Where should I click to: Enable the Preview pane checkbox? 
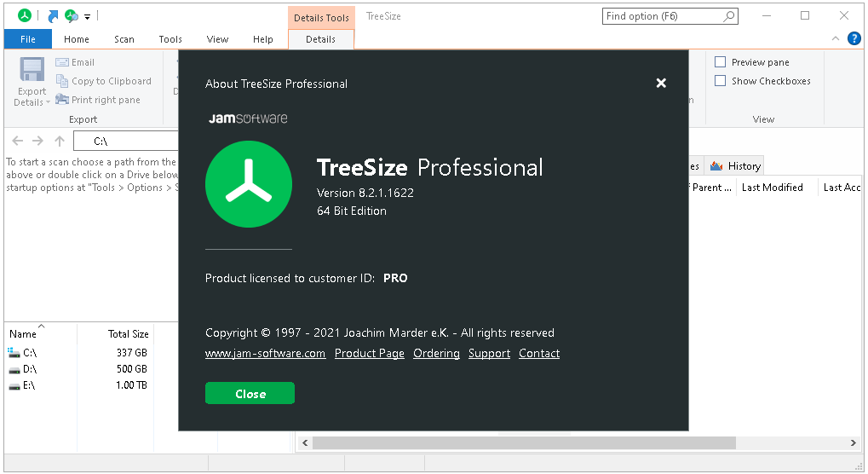pos(721,62)
